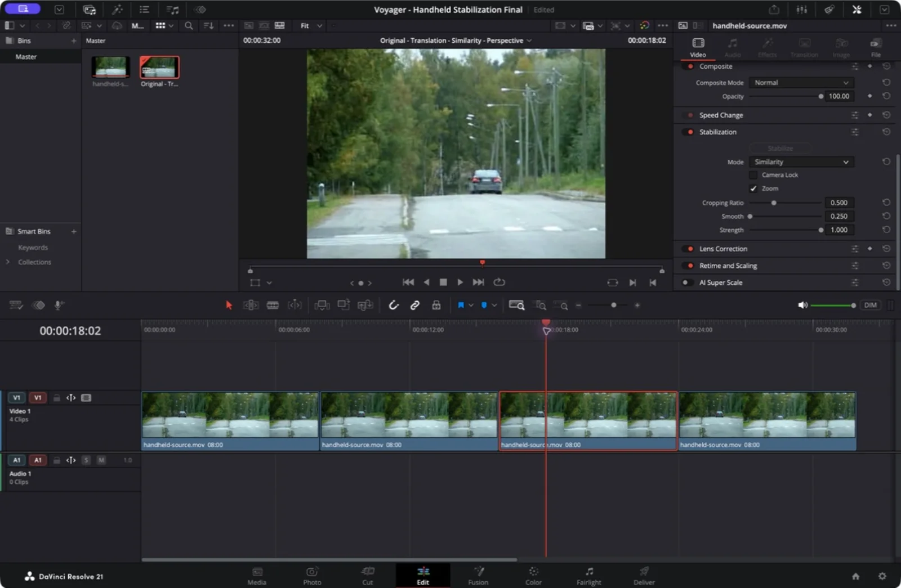
Task: Open media pool thumbnail view options dropdown
Action: (171, 26)
